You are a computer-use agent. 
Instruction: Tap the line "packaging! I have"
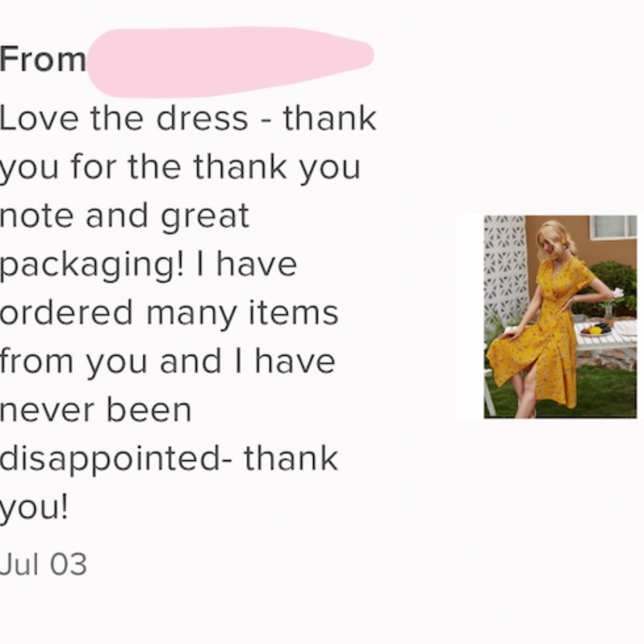point(148,264)
